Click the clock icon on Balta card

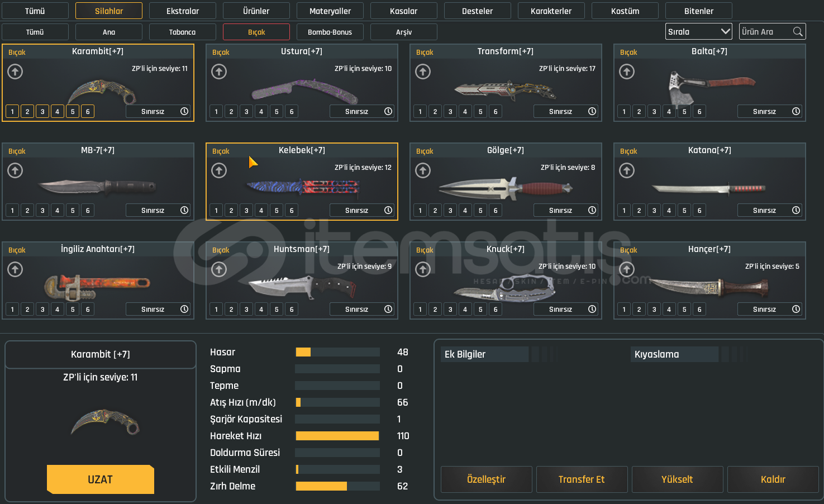coord(796,111)
